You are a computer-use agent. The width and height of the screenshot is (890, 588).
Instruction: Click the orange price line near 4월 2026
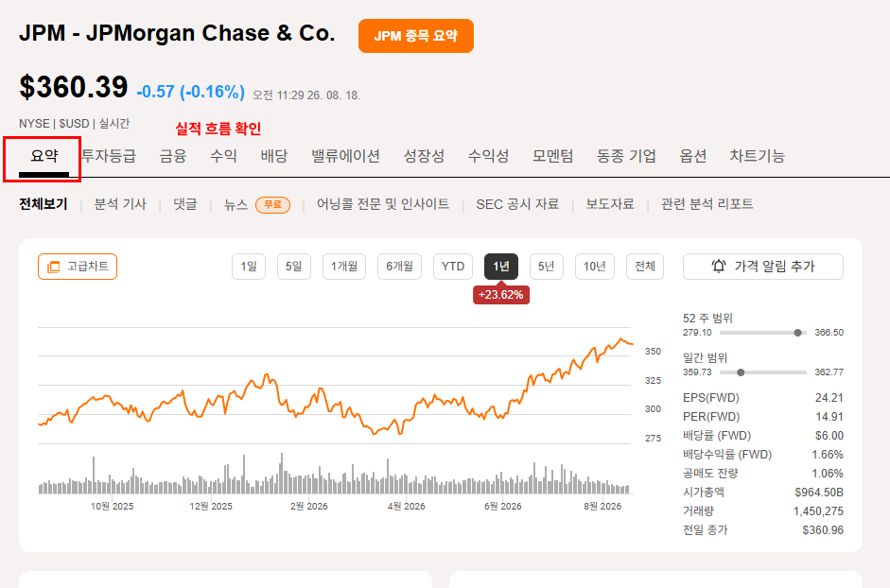(x=405, y=424)
